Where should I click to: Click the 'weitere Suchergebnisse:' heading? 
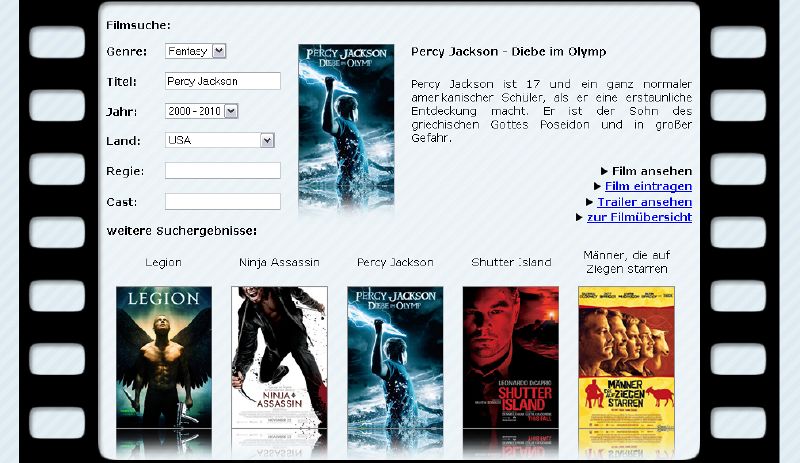tap(182, 231)
